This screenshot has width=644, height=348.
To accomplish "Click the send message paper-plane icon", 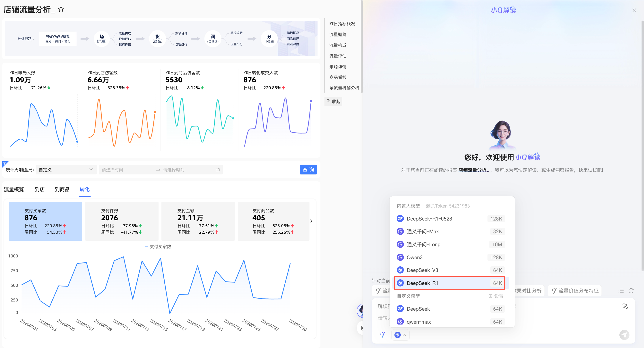I will 624,335.
